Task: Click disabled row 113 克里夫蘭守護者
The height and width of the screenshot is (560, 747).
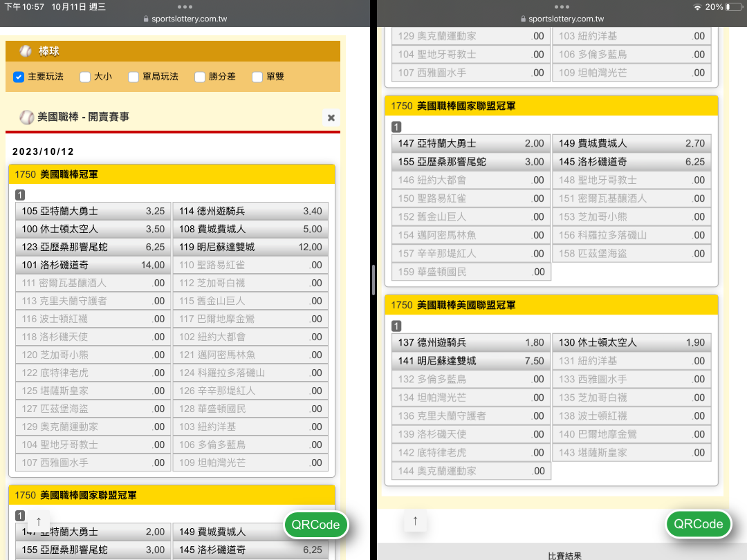Action: [93, 301]
